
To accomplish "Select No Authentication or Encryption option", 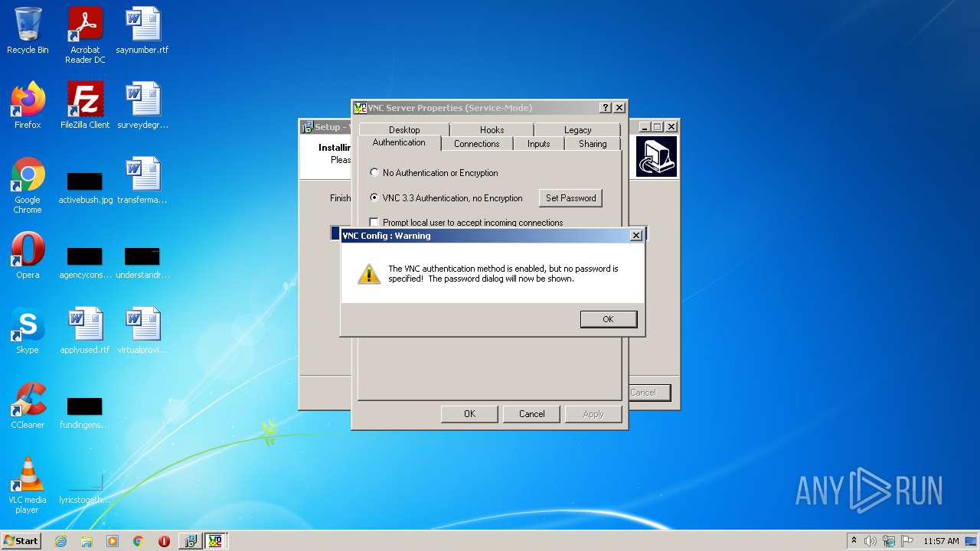I will [x=433, y=173].
